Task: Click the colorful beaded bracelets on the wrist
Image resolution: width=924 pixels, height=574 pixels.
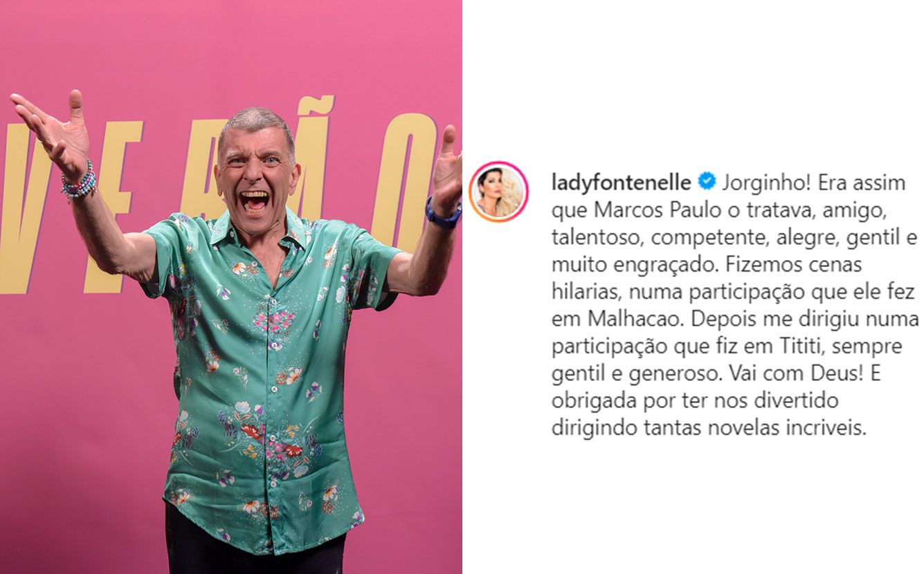Action: tap(79, 181)
